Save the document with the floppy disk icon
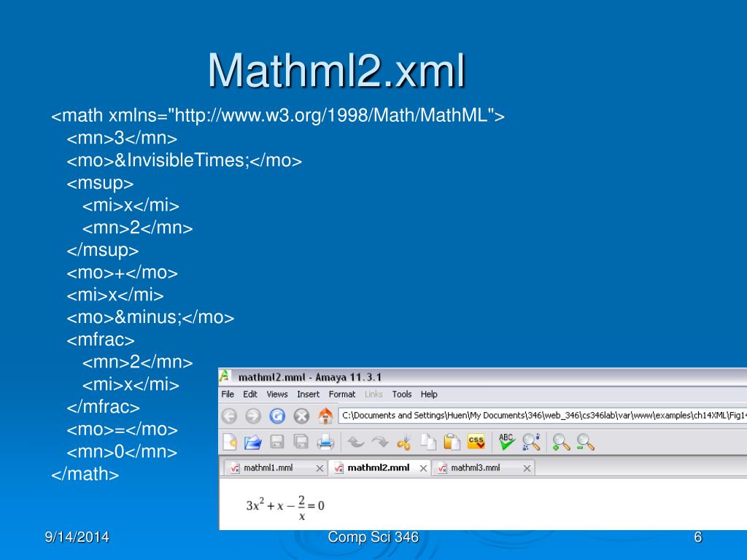747x560 pixels. 276,442
